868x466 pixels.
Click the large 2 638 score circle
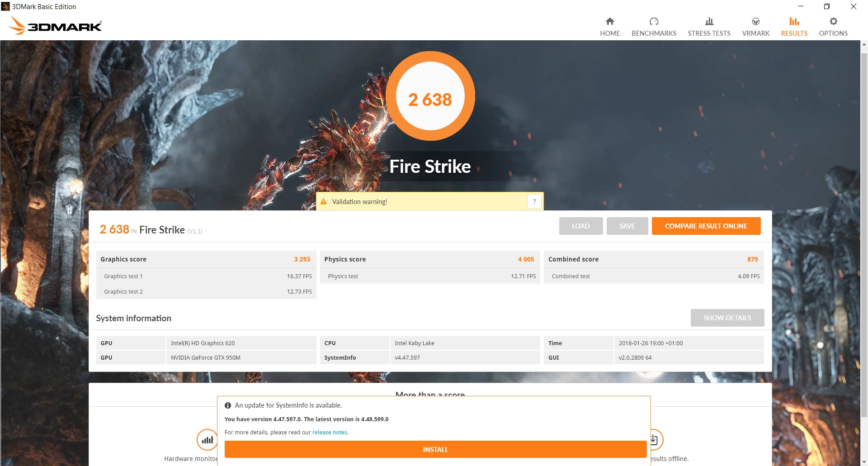point(430,96)
